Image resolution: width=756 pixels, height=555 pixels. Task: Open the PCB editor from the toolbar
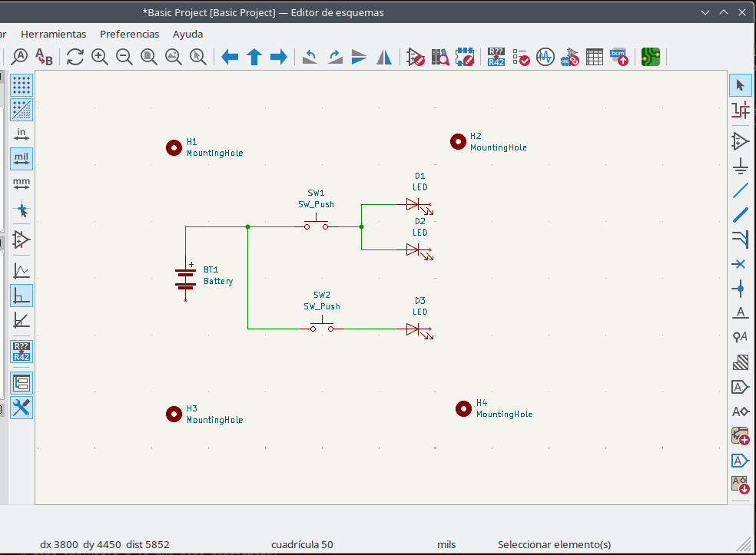pyautogui.click(x=650, y=57)
